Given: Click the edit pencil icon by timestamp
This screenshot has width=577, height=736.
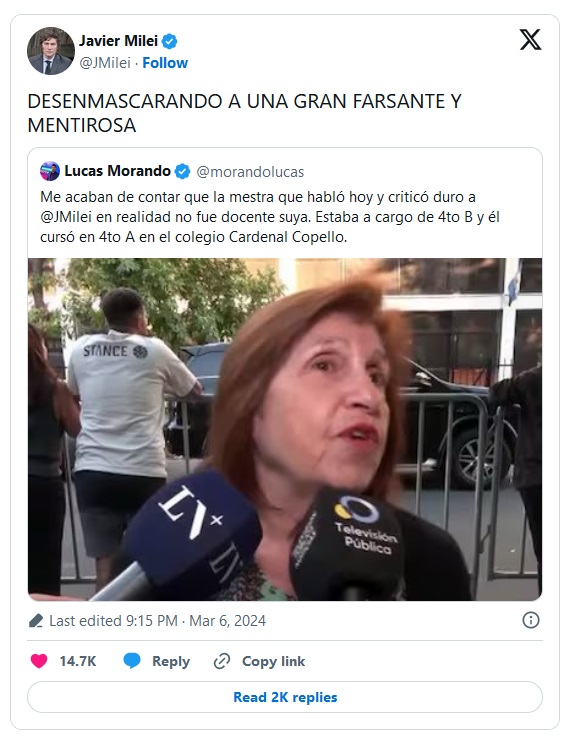Looking at the screenshot, I should (x=36, y=621).
